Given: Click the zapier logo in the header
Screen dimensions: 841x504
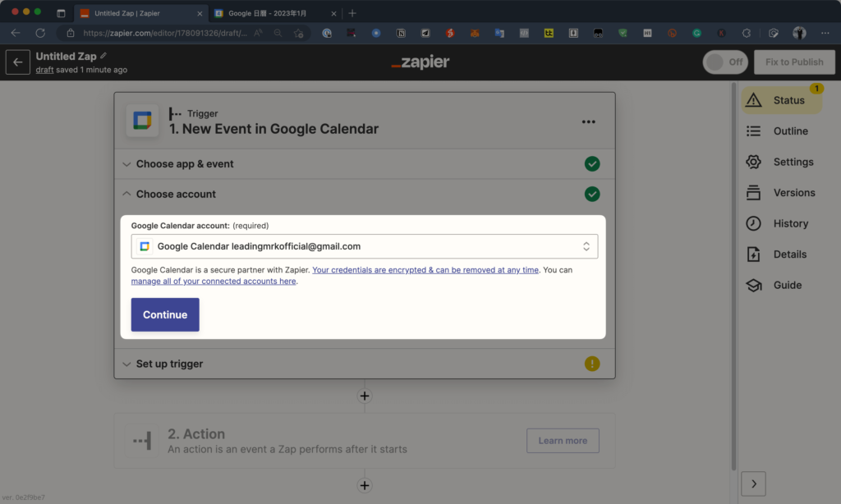Looking at the screenshot, I should pos(420,62).
